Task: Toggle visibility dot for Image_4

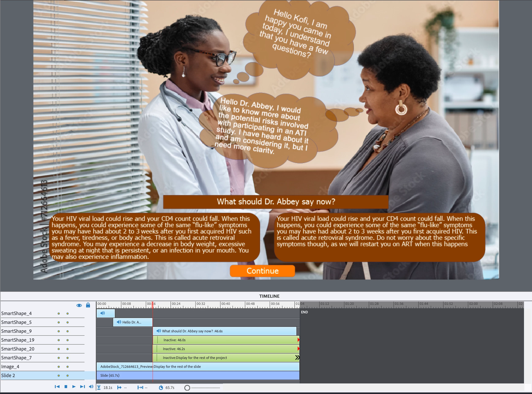Action: click(x=59, y=367)
